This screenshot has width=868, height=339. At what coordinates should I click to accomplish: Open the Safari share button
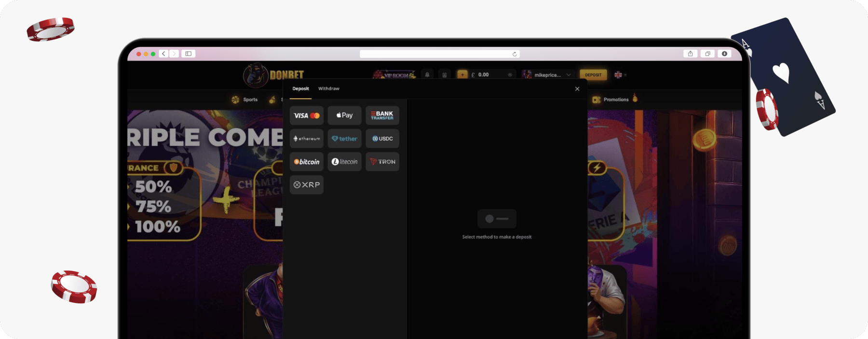pyautogui.click(x=691, y=54)
